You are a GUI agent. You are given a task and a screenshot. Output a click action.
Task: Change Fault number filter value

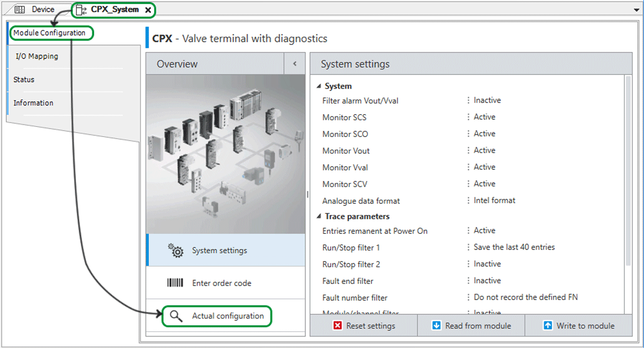(x=526, y=297)
